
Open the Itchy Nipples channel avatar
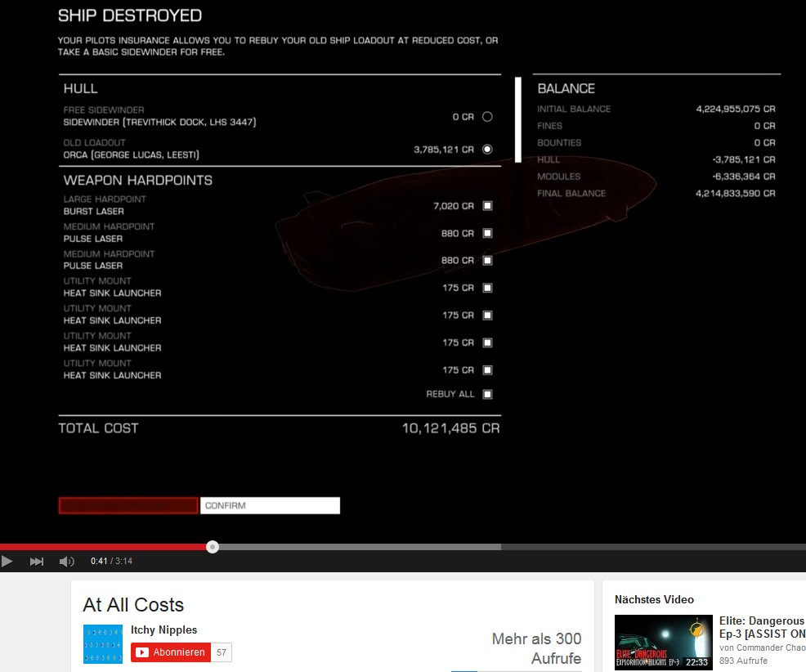[x=103, y=644]
